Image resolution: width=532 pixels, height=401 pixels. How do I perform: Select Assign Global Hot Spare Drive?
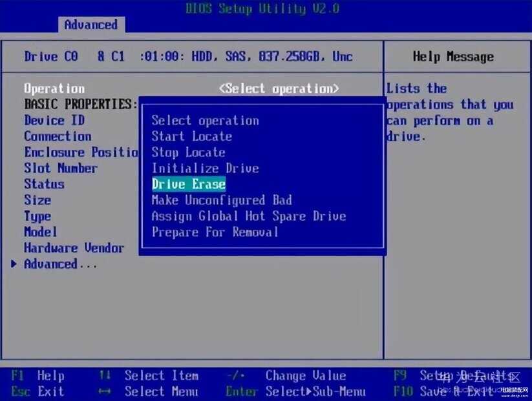click(248, 216)
